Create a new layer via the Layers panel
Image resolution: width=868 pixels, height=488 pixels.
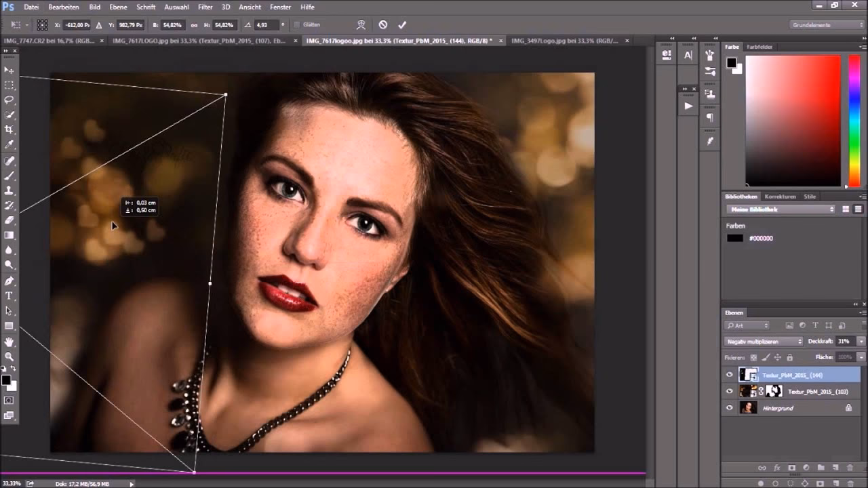click(x=834, y=468)
